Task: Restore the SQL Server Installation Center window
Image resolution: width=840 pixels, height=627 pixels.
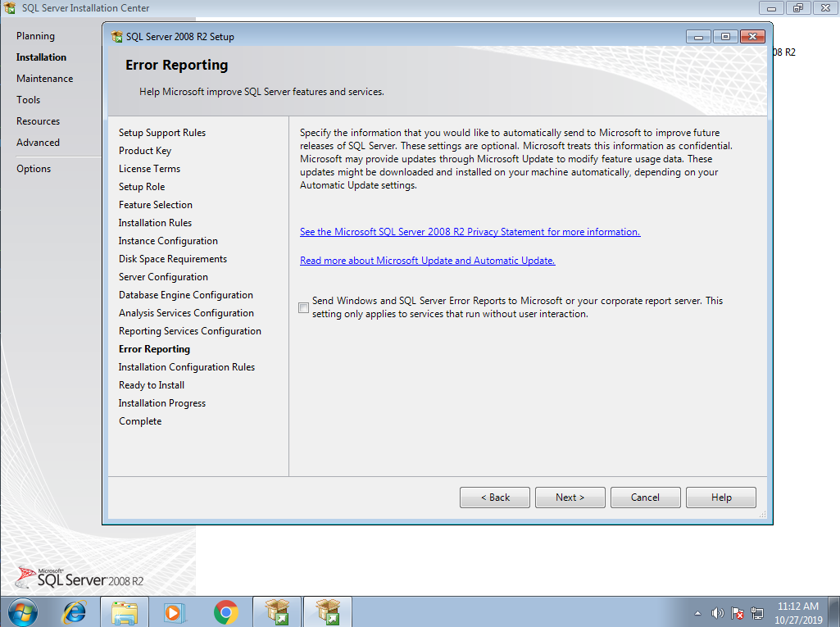Action: tap(798, 8)
